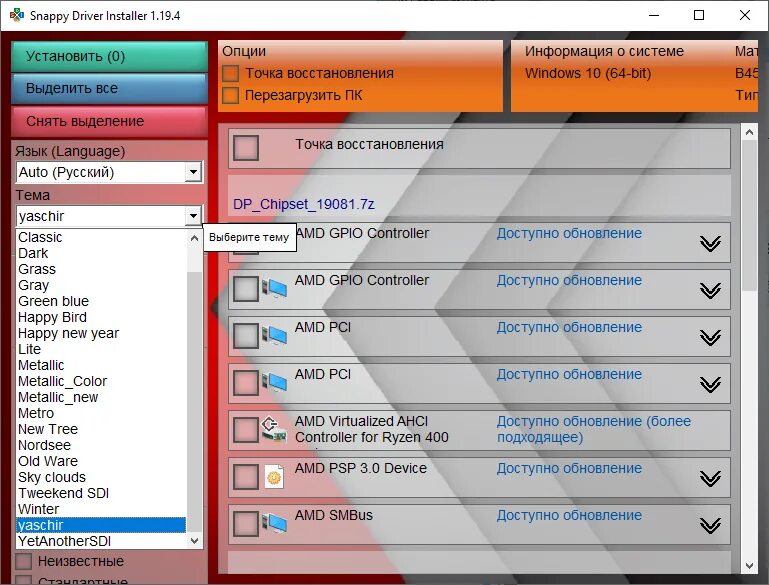This screenshot has height=585, width=769.
Task: Tick the Точка восстановления row checkbox in the driver list
Action: (x=246, y=148)
